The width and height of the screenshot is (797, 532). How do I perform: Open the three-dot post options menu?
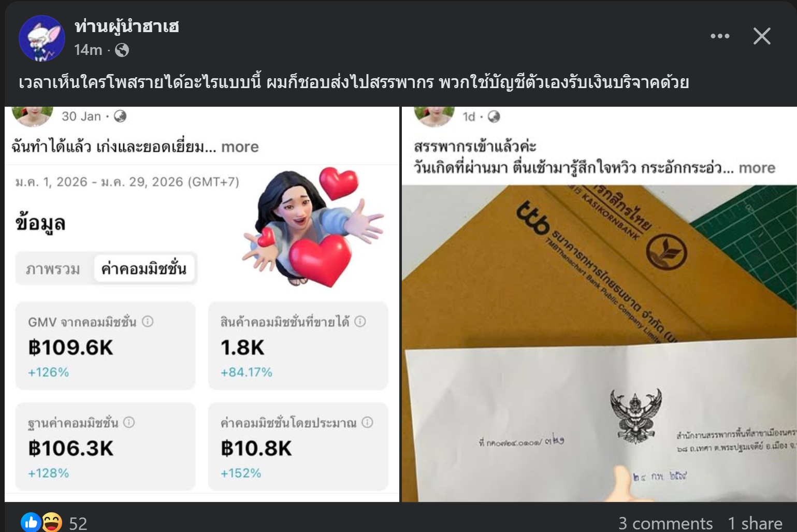point(720,36)
